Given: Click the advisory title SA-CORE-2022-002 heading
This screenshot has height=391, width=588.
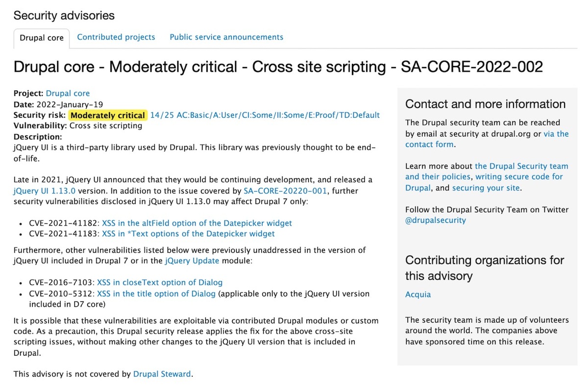Looking at the screenshot, I should pos(278,67).
